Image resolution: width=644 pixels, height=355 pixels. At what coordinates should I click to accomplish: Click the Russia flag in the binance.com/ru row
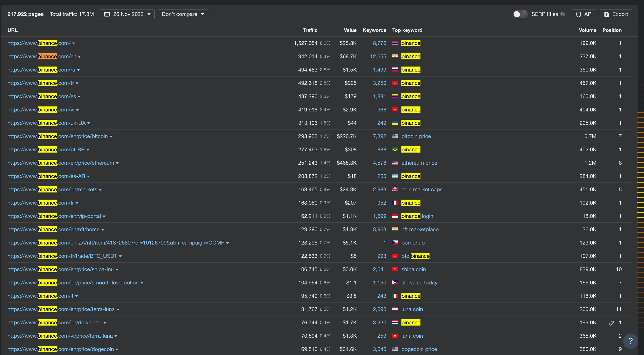(x=395, y=70)
